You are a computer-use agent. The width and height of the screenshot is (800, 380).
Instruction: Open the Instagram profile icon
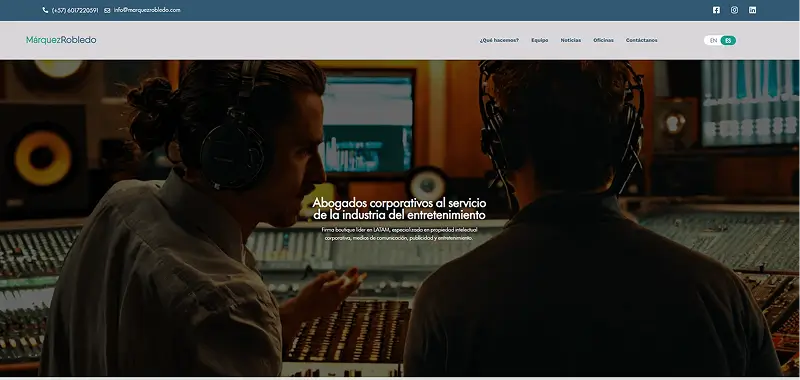click(734, 10)
